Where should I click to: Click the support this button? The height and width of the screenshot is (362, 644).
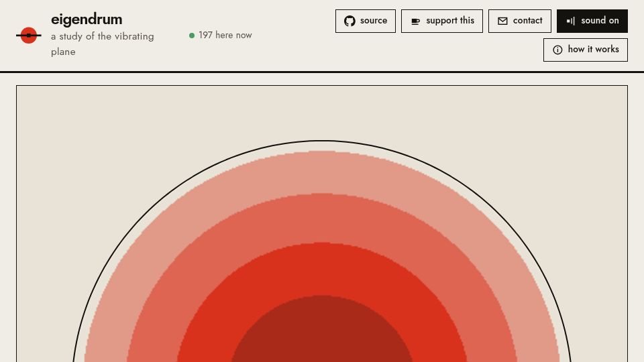point(442,21)
